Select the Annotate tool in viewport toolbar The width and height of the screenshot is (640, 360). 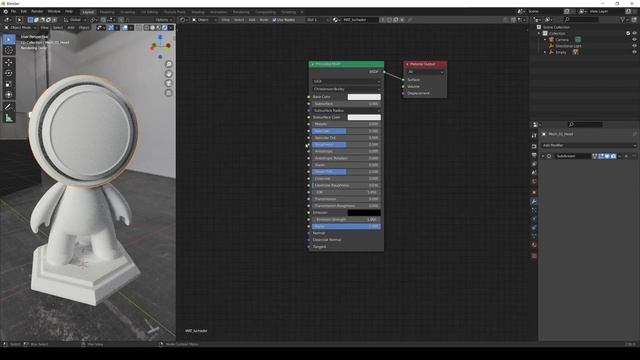9,107
